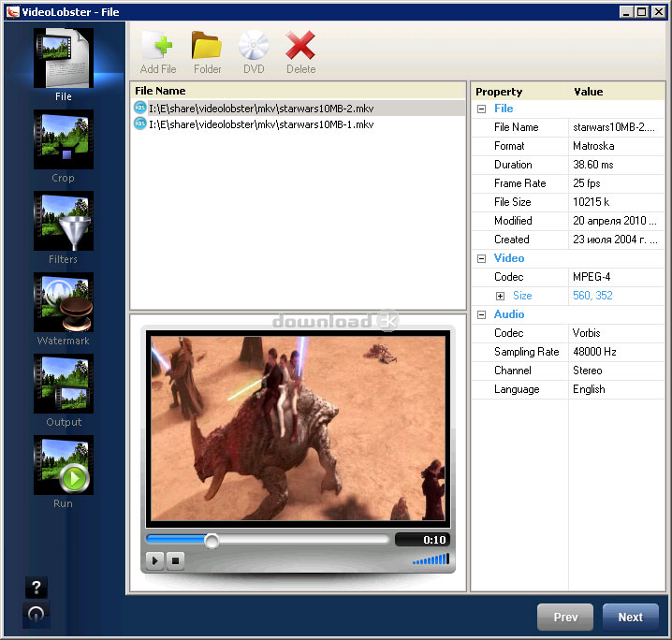Minimize the VideoLobster window
Screen dimensions: 672x640
[x=626, y=11]
